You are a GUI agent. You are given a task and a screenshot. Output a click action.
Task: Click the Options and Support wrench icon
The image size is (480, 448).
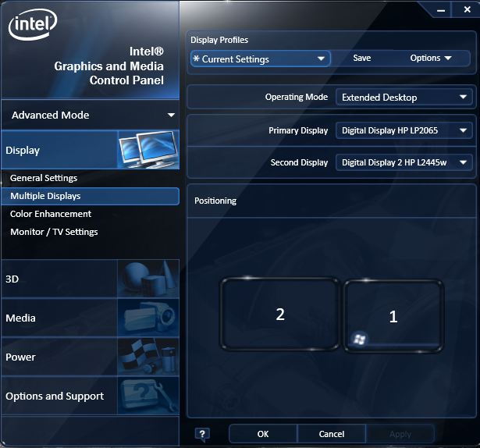point(148,396)
